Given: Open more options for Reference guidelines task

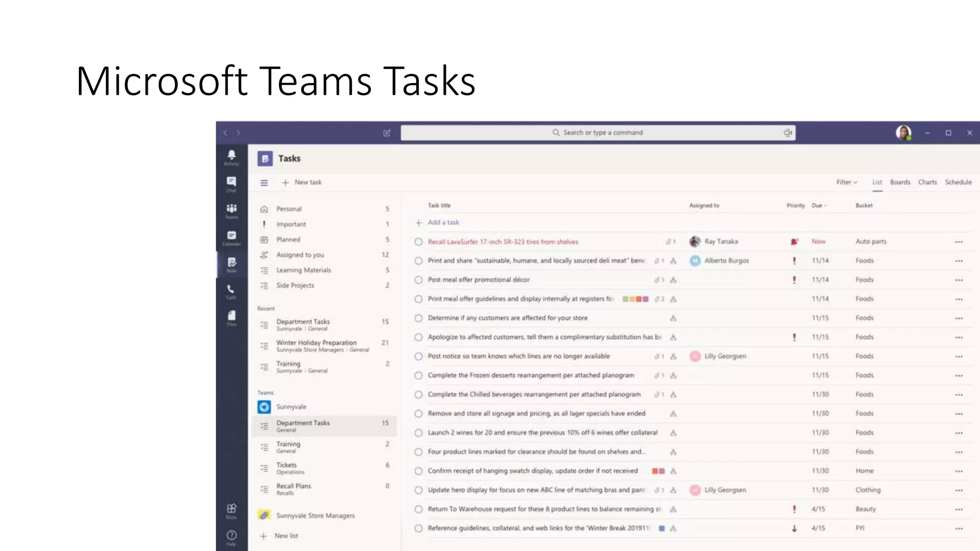Looking at the screenshot, I should pos(959,529).
